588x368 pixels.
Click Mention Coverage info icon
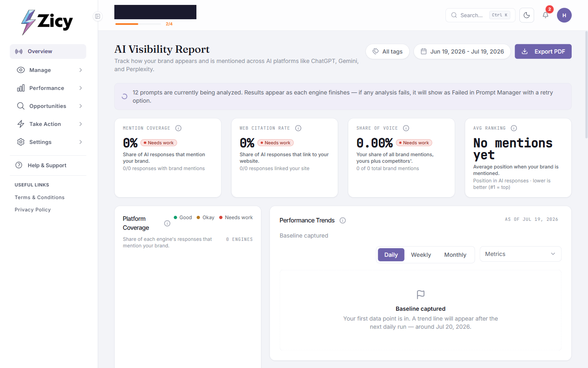[178, 128]
